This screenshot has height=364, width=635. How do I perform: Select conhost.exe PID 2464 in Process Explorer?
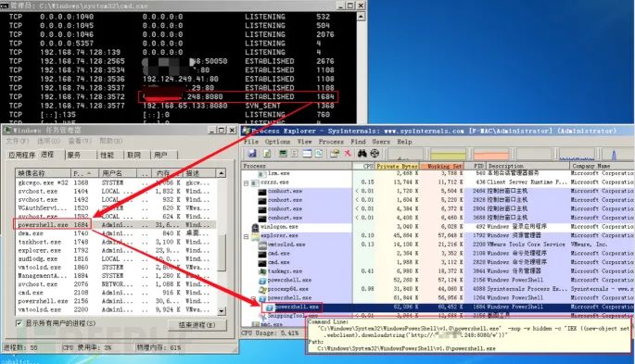point(438,191)
